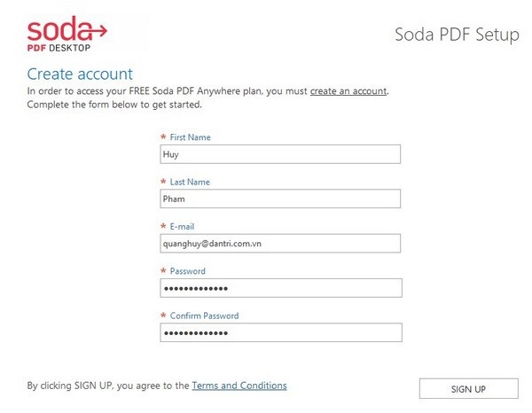The image size is (532, 413).
Task: Focus the Confirm Password field
Action: (281, 332)
